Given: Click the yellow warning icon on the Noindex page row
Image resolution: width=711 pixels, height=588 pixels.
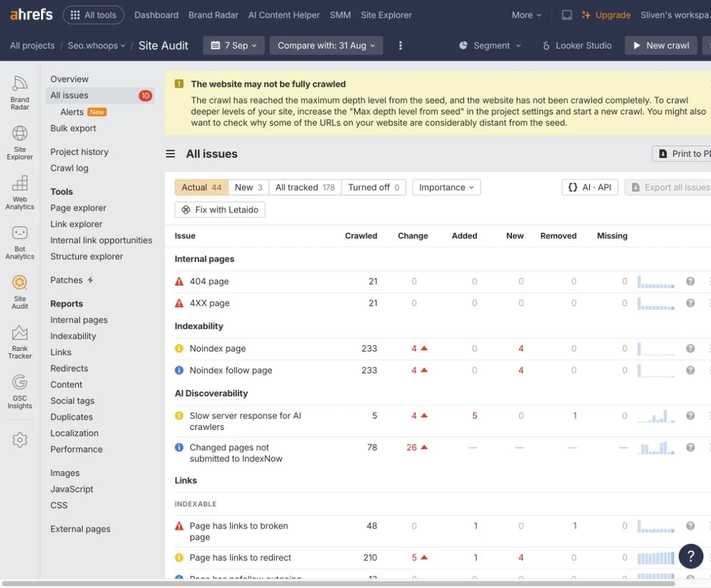Looking at the screenshot, I should [179, 348].
